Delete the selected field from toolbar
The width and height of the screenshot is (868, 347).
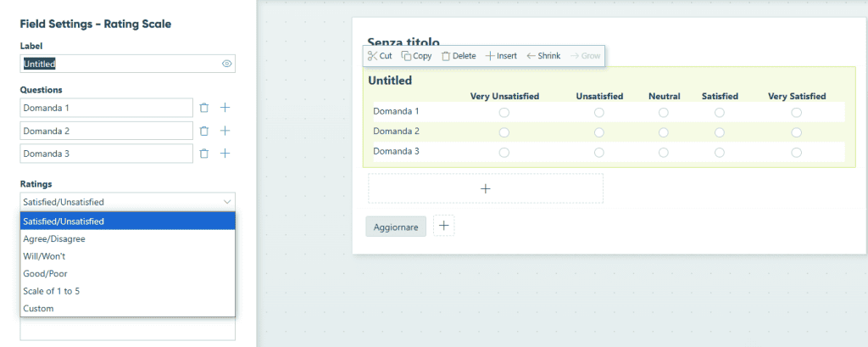click(x=459, y=56)
